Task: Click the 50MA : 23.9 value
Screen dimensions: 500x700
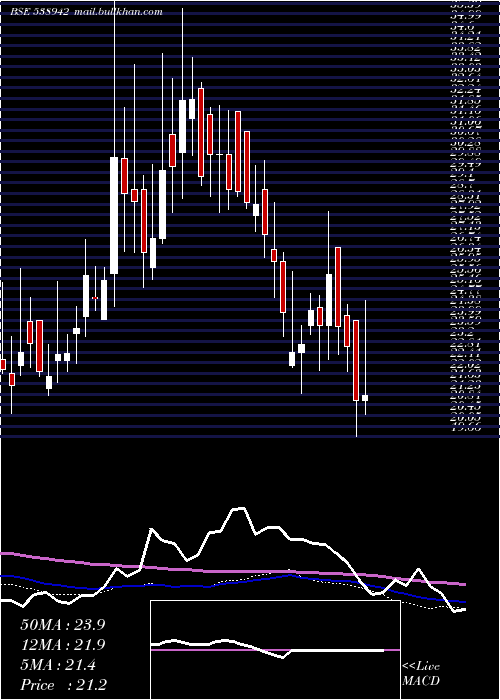Action: 62,625
